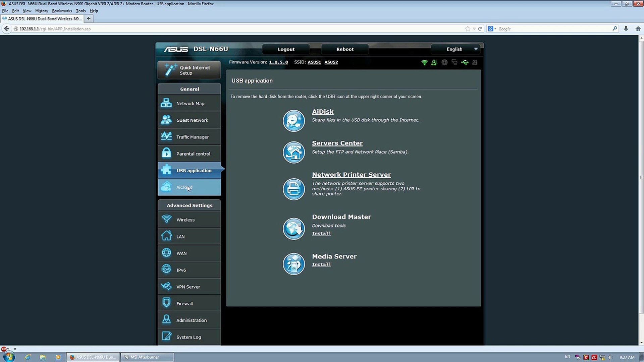
Task: Click the Servers Center title link
Action: tap(337, 143)
